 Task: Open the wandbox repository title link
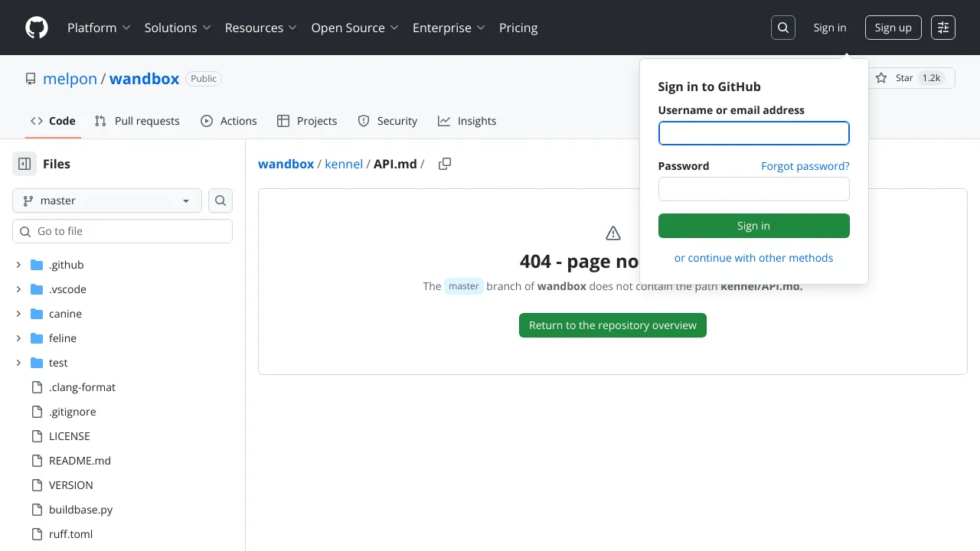pos(145,79)
